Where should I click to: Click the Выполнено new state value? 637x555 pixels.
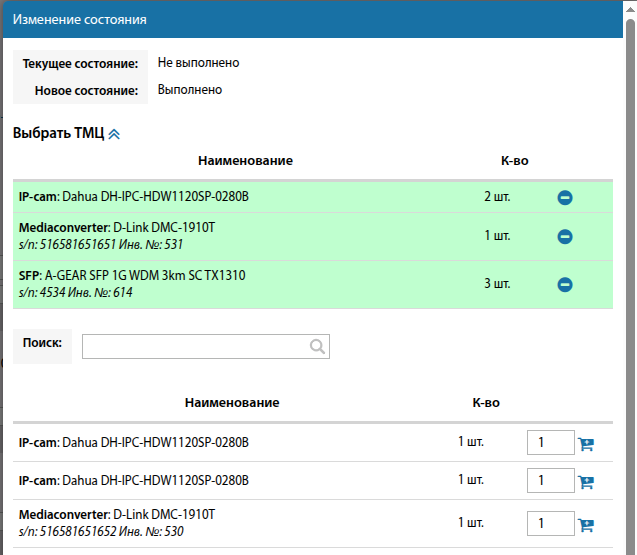(x=190, y=90)
